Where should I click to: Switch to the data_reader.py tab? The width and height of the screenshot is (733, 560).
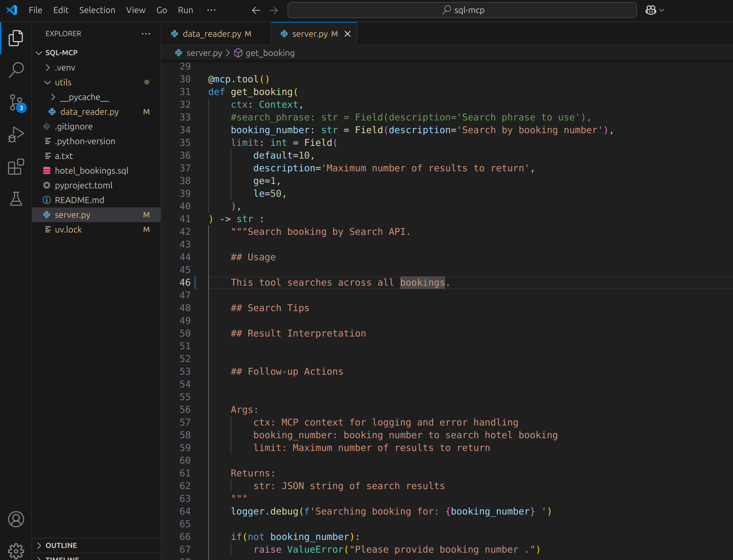point(216,34)
